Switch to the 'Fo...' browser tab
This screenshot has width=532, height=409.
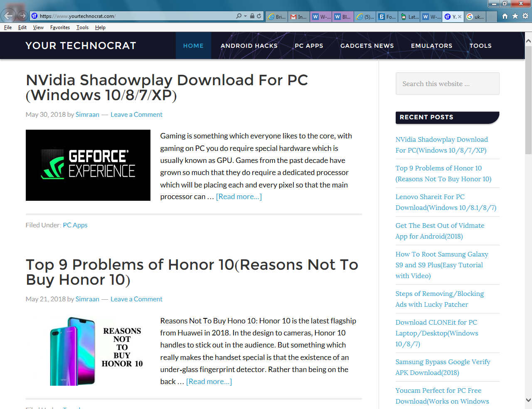(x=387, y=17)
